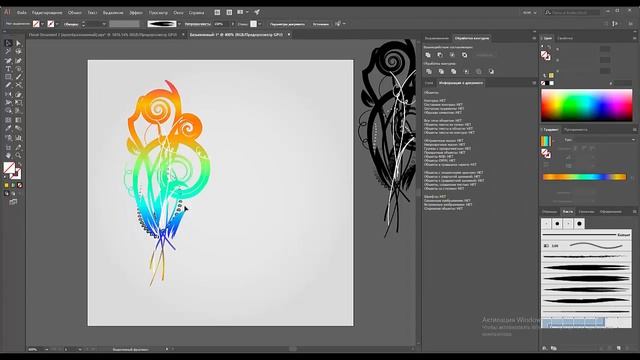Open the stroke color dropdown in control bar
This screenshot has height=360, width=640.
pyautogui.click(x=57, y=24)
